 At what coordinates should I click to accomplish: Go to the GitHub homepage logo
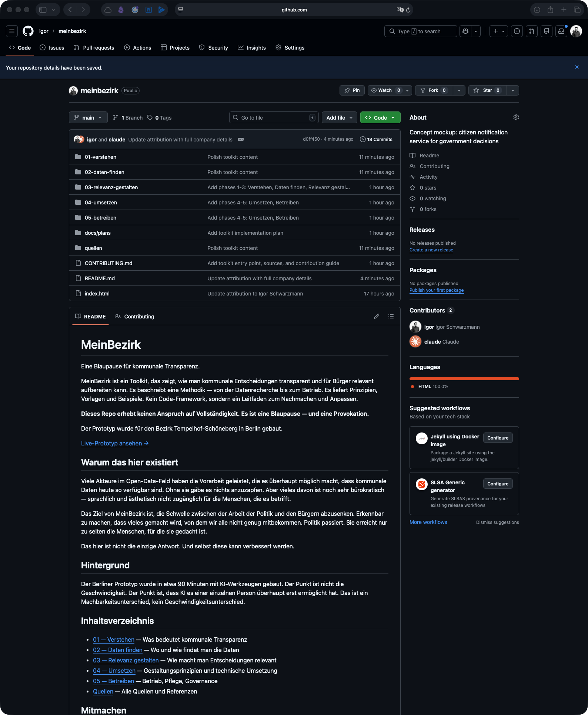[28, 31]
